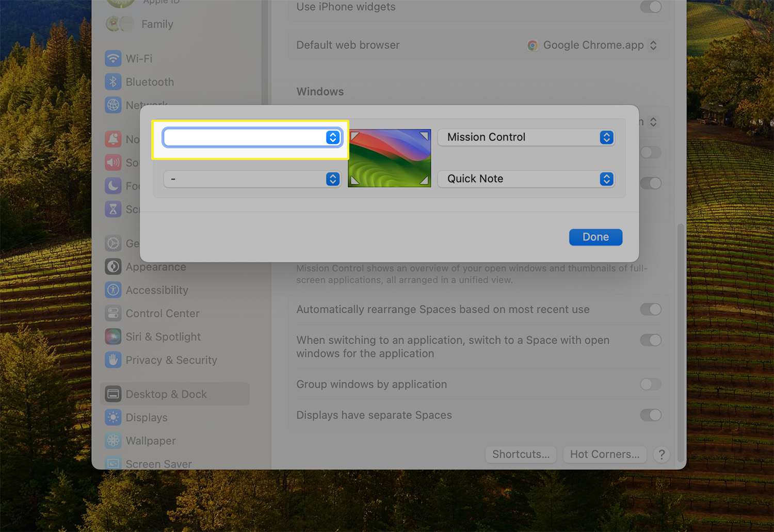Click the Displays sun icon
Viewport: 774px width, 532px height.
pyautogui.click(x=113, y=417)
